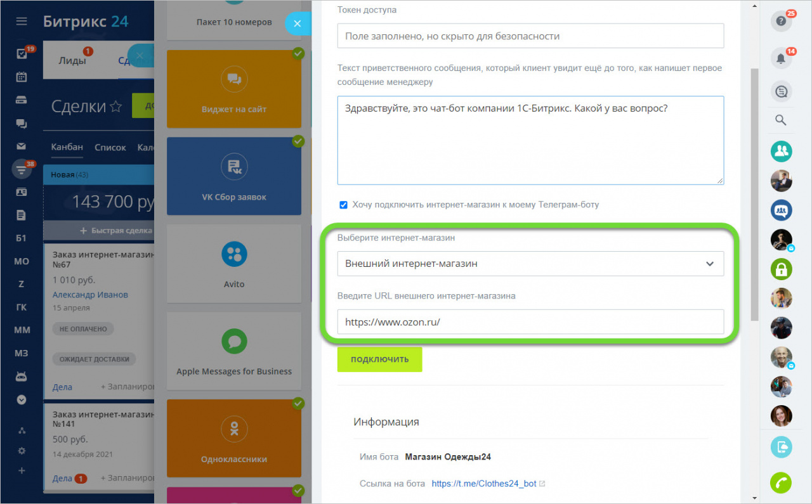Open the chat messenger icon in left sidebar

[22, 124]
